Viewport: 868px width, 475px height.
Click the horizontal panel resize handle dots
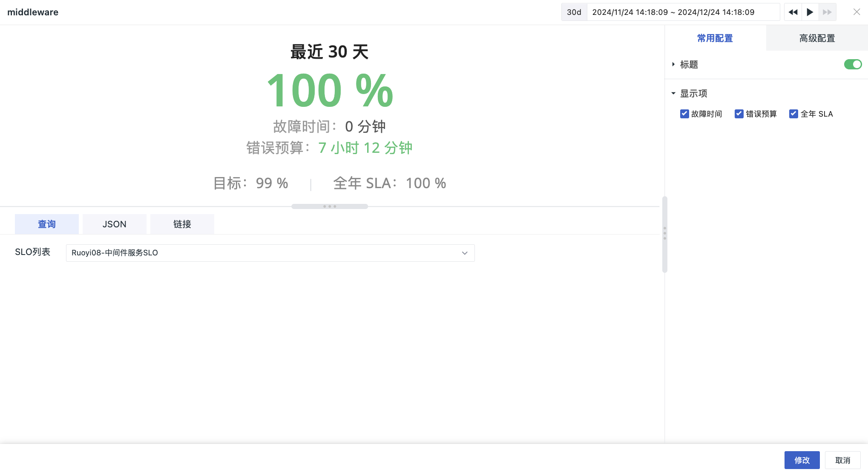click(330, 206)
